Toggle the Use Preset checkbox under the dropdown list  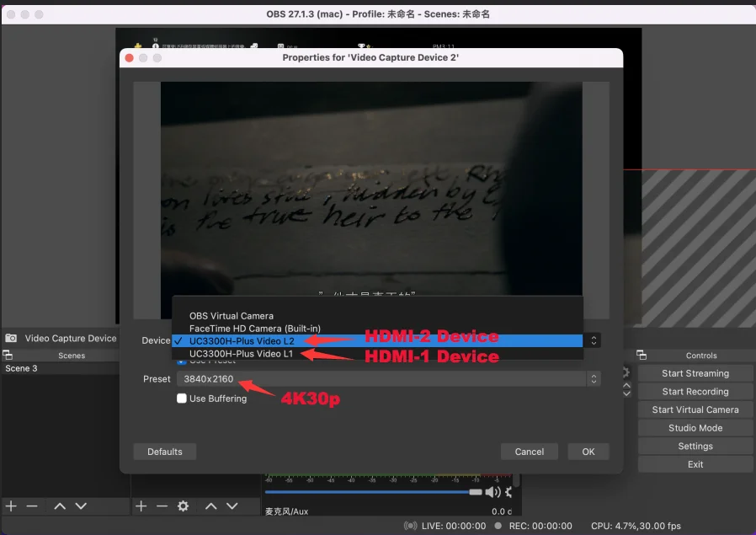[182, 361]
